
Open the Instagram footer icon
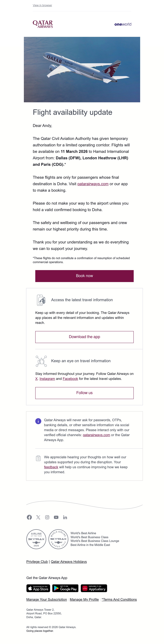[47, 517]
